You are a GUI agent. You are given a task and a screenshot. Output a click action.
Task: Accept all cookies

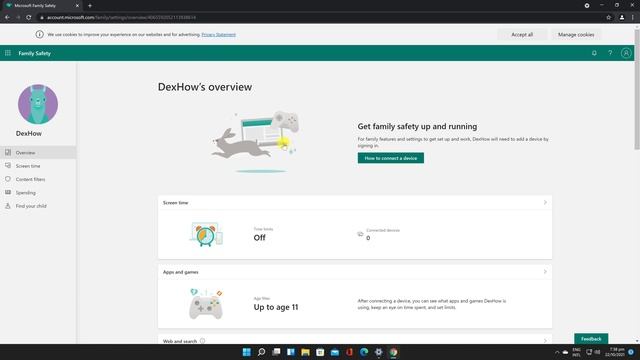point(522,35)
